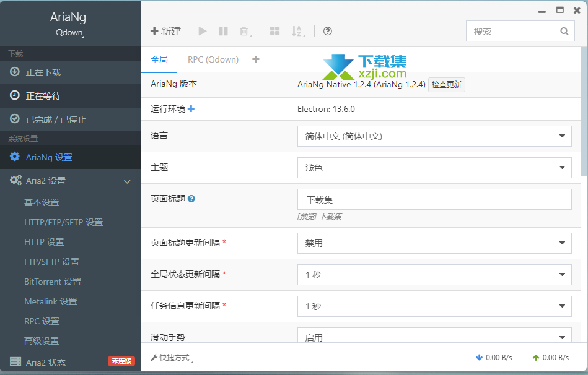This screenshot has width=588, height=375.
Task: Click the 正在下载 download arrow icon
Action: point(15,72)
